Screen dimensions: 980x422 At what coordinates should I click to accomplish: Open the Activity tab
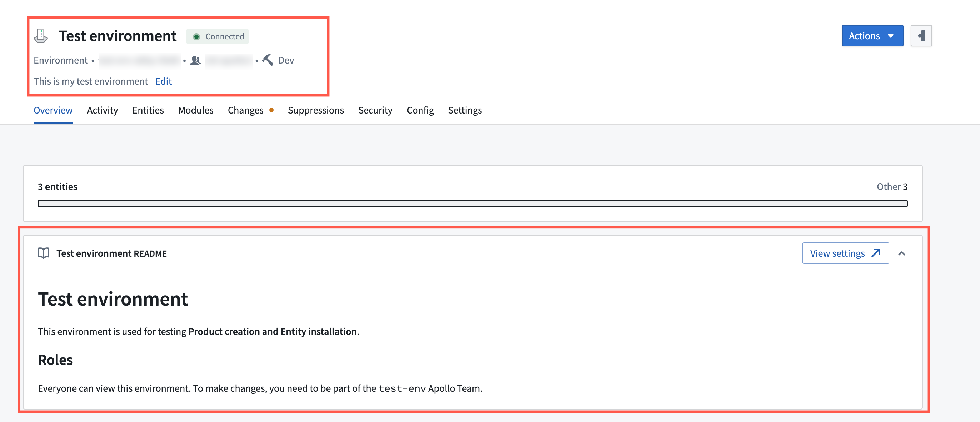pos(102,110)
